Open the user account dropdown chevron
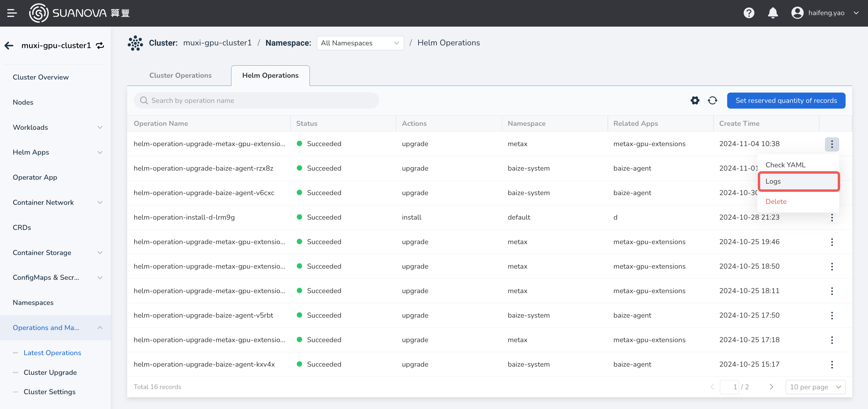868x409 pixels. tap(856, 13)
